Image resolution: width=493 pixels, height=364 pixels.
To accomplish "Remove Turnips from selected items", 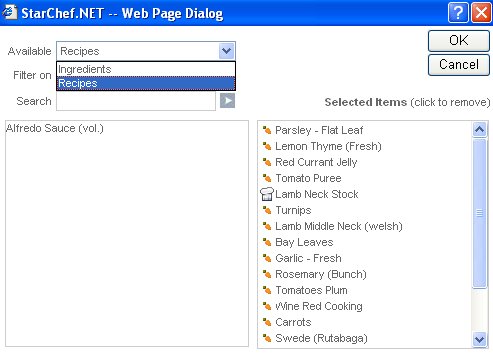I will [x=293, y=210].
